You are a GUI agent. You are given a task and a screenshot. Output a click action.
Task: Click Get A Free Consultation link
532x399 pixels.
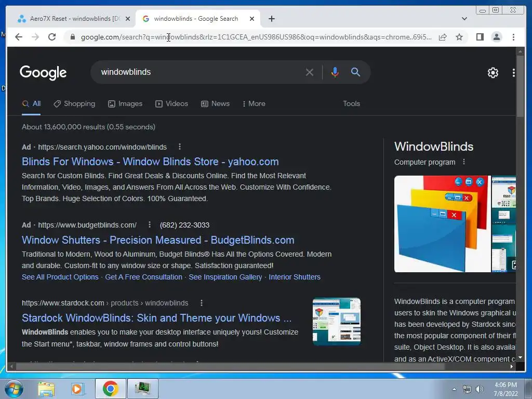click(x=143, y=277)
